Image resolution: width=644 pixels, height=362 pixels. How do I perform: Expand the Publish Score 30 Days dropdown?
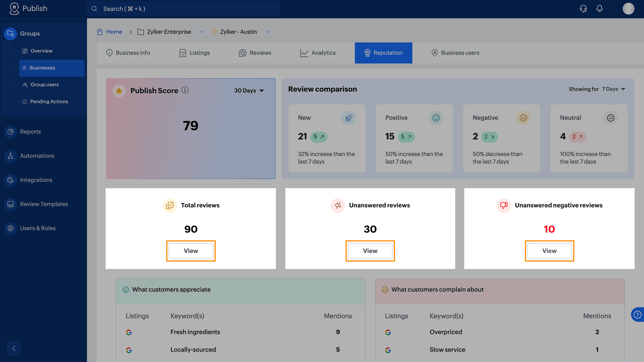pos(249,91)
